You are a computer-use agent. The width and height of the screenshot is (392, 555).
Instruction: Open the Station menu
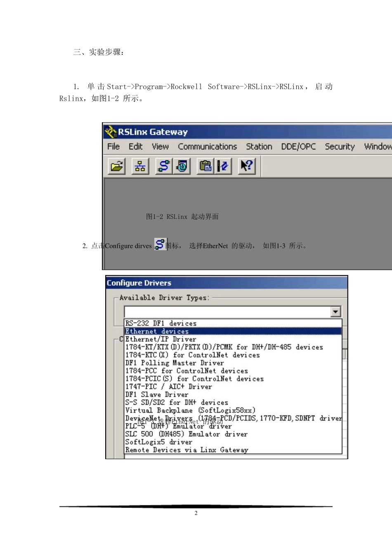point(259,147)
